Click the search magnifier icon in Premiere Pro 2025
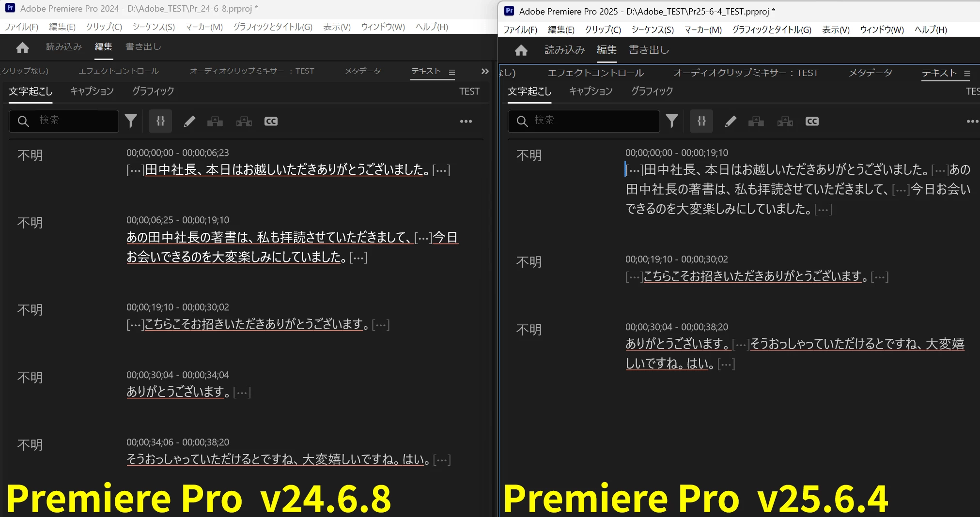The image size is (980, 517). click(x=522, y=121)
